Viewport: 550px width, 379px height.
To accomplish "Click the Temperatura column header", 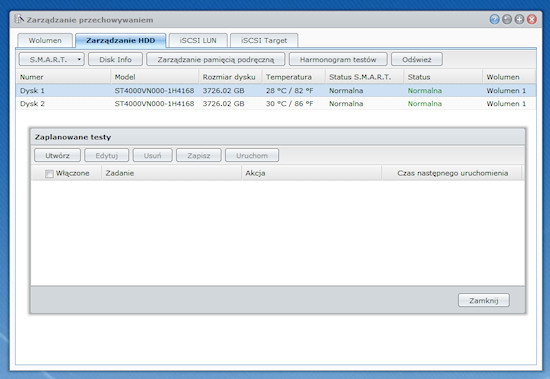I will pos(294,77).
